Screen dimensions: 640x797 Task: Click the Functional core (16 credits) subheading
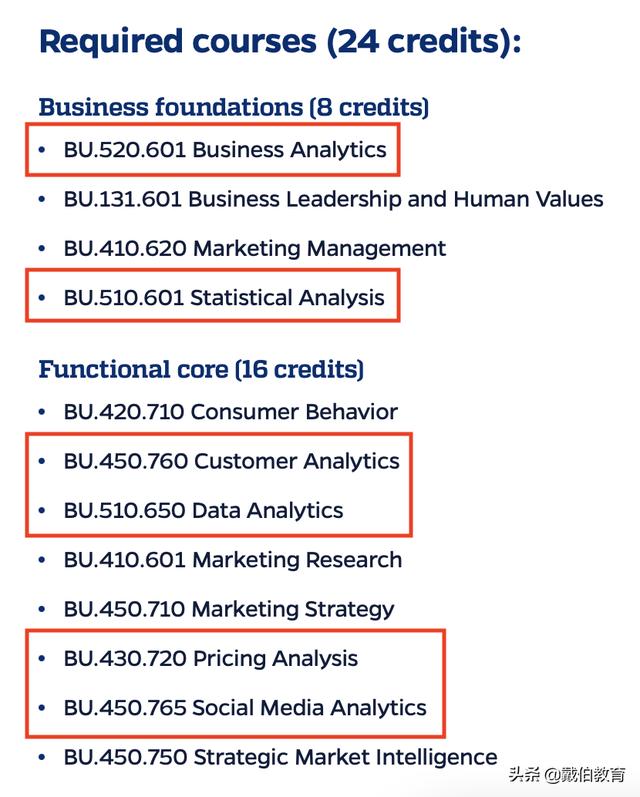[x=201, y=370]
